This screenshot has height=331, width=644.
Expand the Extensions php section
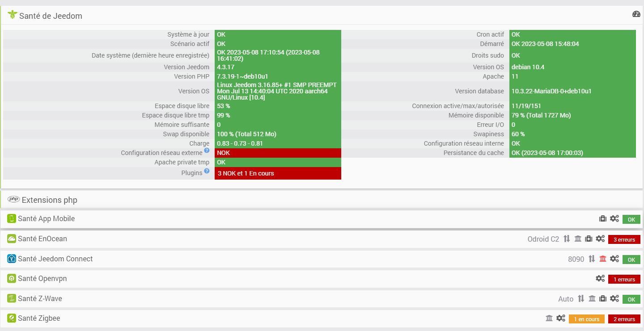point(50,200)
